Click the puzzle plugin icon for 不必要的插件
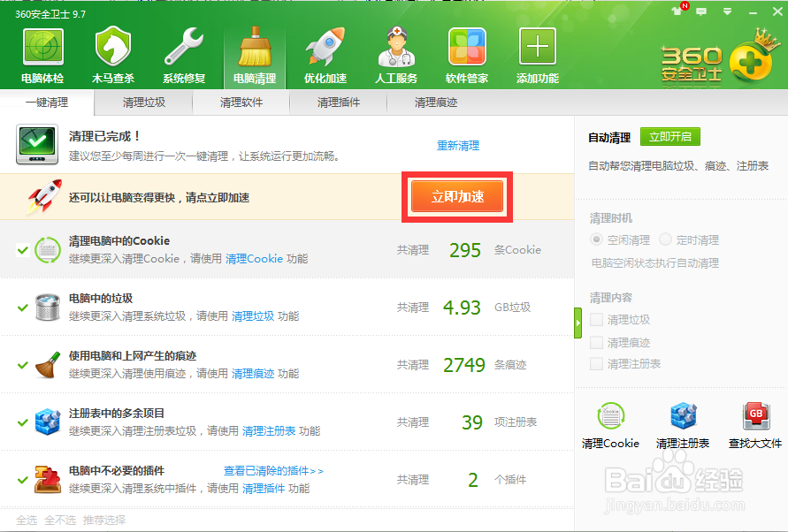Image resolution: width=788 pixels, height=532 pixels. (48, 480)
